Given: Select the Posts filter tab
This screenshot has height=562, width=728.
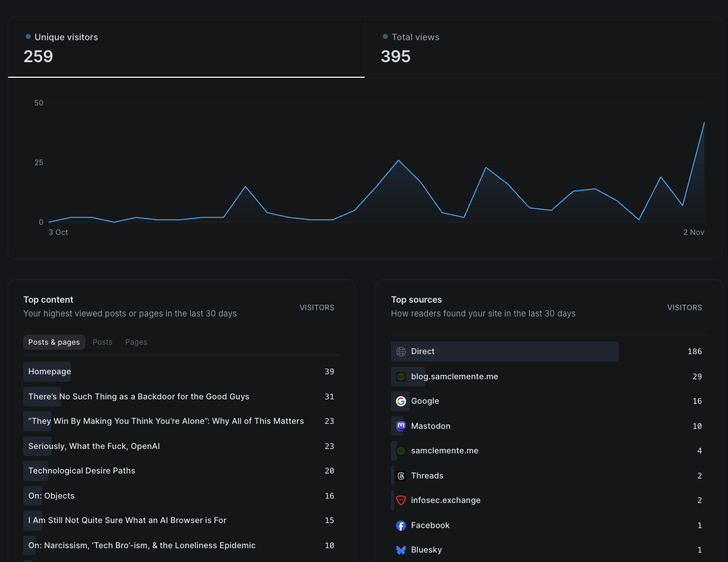Looking at the screenshot, I should [x=102, y=342].
